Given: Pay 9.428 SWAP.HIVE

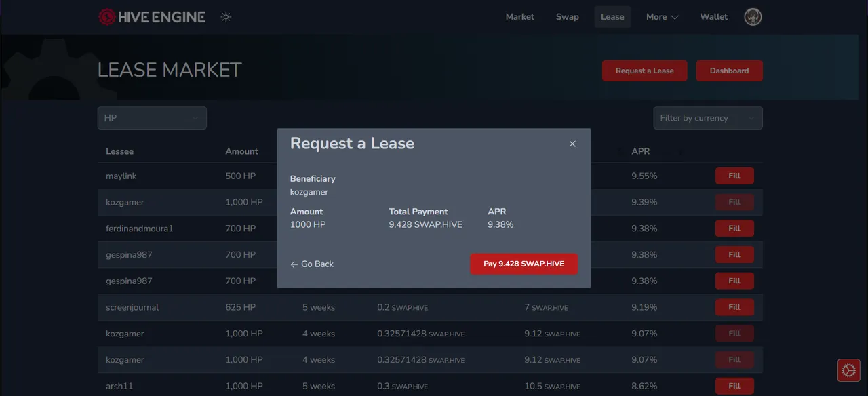Looking at the screenshot, I should [x=524, y=264].
